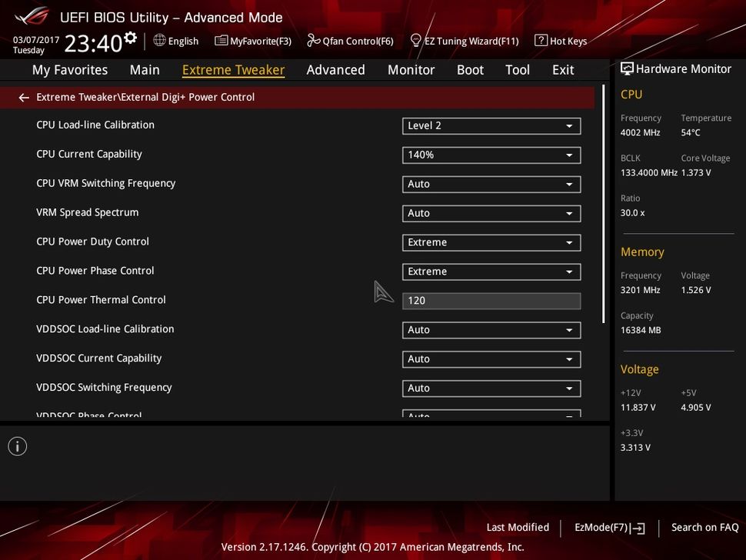The height and width of the screenshot is (560, 746).
Task: Edit the CPU Power Thermal Control value field
Action: [x=491, y=300]
